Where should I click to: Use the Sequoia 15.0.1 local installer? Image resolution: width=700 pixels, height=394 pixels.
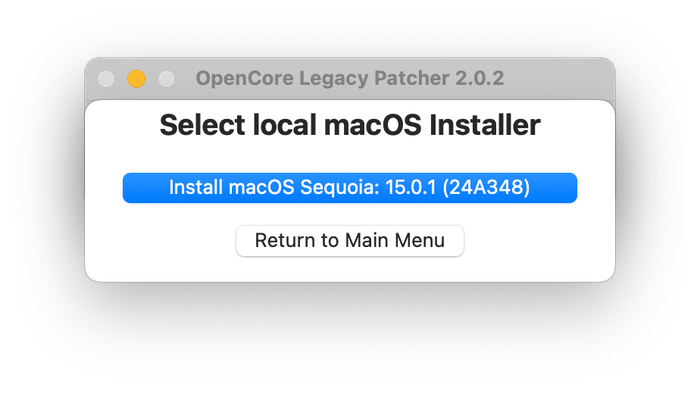coord(350,188)
